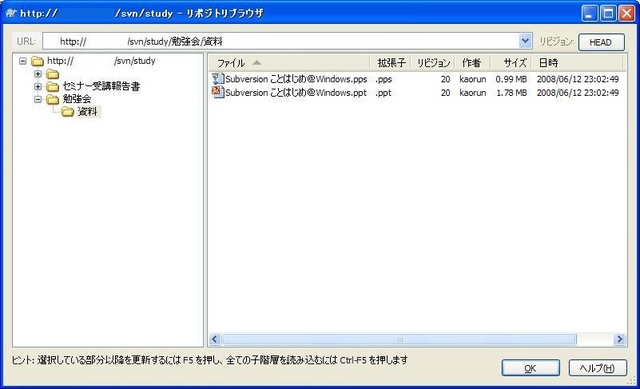Click the .ppt extension cell
The height and width of the screenshot is (389, 640).
tap(383, 93)
